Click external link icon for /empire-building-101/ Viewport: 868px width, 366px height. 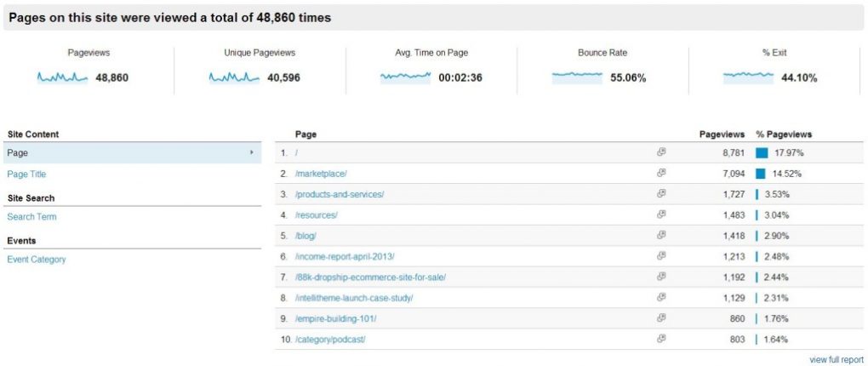point(661,318)
